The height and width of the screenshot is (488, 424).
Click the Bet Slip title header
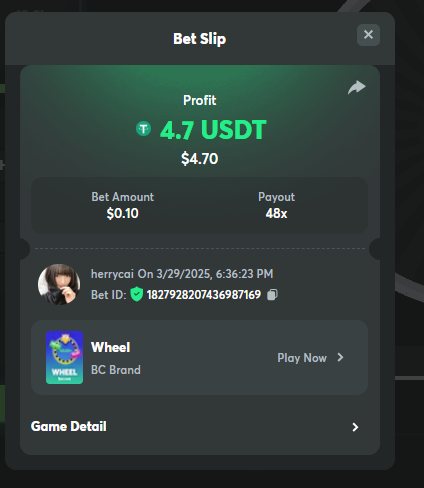pos(200,39)
